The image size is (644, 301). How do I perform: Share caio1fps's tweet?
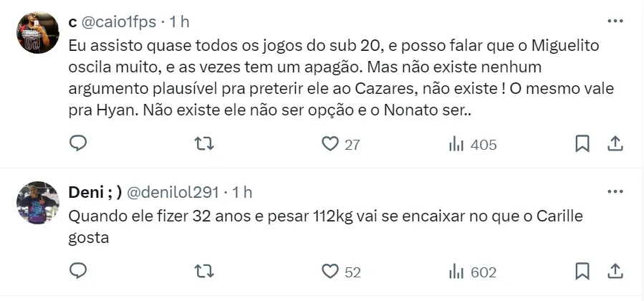[615, 144]
